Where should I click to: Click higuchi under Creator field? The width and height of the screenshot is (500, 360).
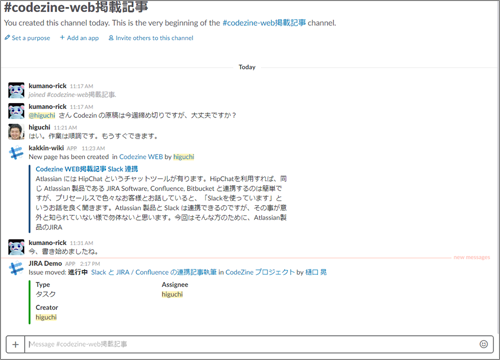(x=46, y=317)
